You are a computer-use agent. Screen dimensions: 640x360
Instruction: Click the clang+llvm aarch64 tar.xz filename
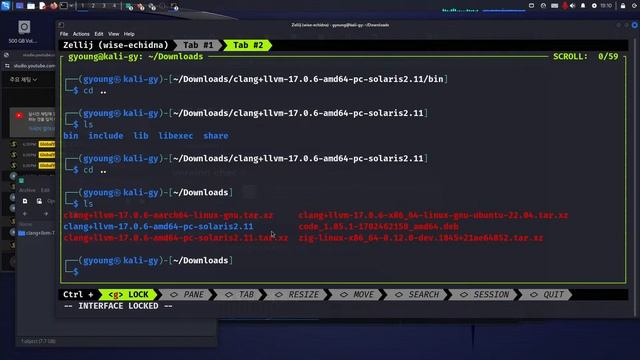pyautogui.click(x=168, y=215)
